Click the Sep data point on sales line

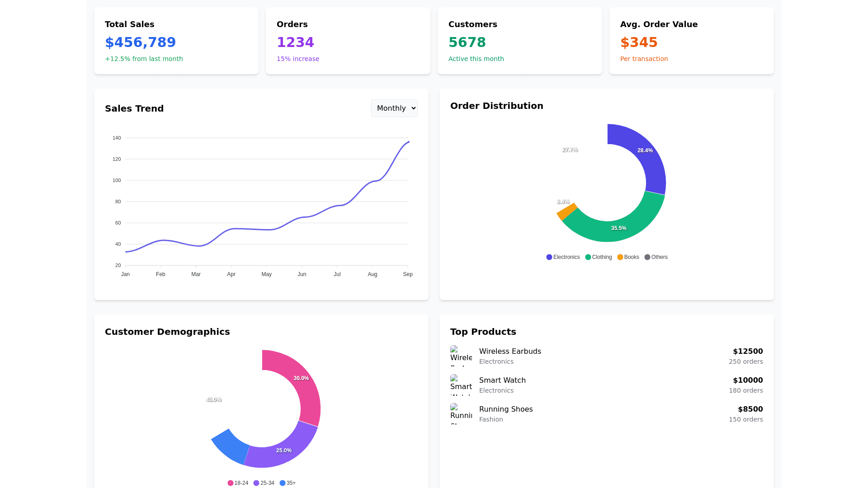[408, 142]
